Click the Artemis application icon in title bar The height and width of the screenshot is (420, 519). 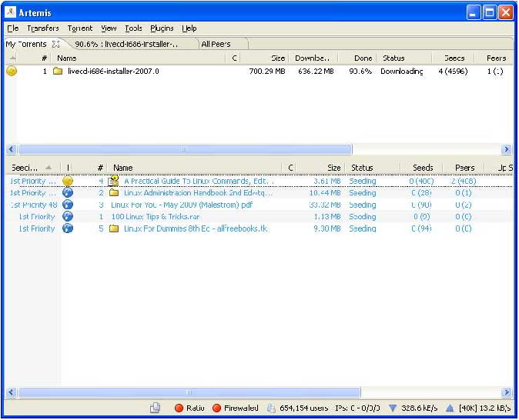tap(11, 12)
